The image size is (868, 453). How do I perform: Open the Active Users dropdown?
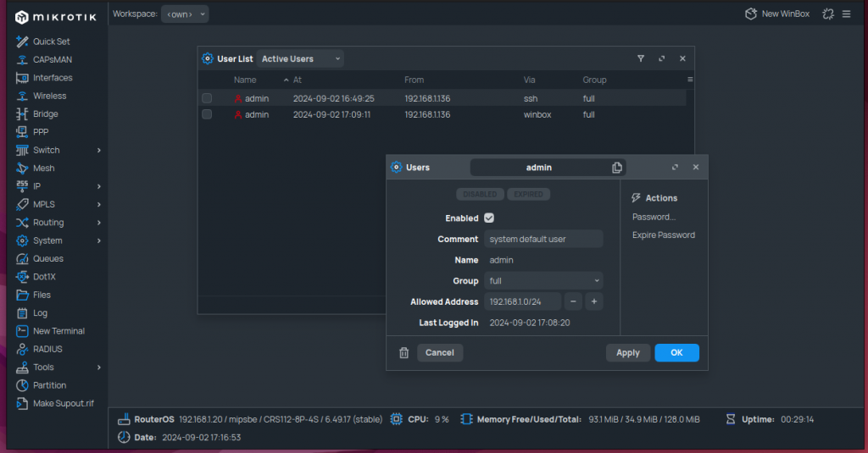pos(300,58)
